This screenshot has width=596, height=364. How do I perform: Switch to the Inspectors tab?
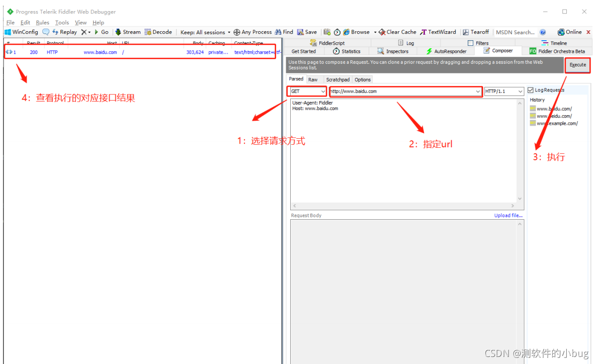pos(393,51)
